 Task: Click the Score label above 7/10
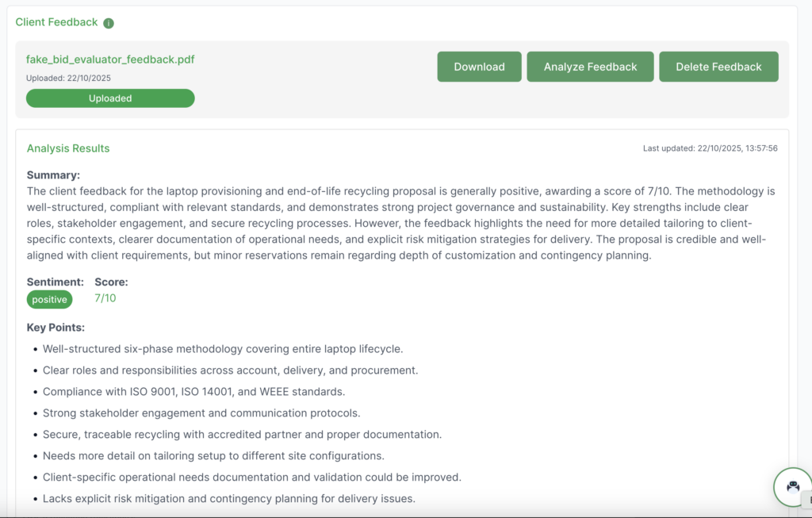click(x=111, y=282)
